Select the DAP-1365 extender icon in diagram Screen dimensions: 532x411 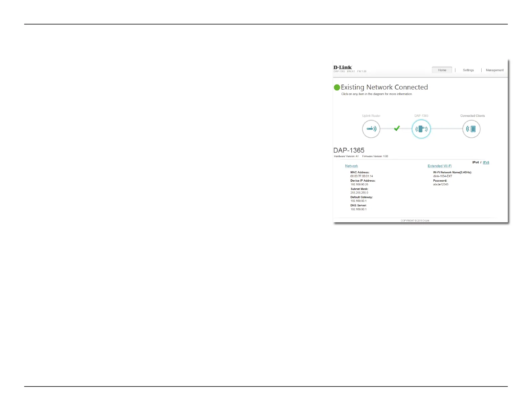421,129
